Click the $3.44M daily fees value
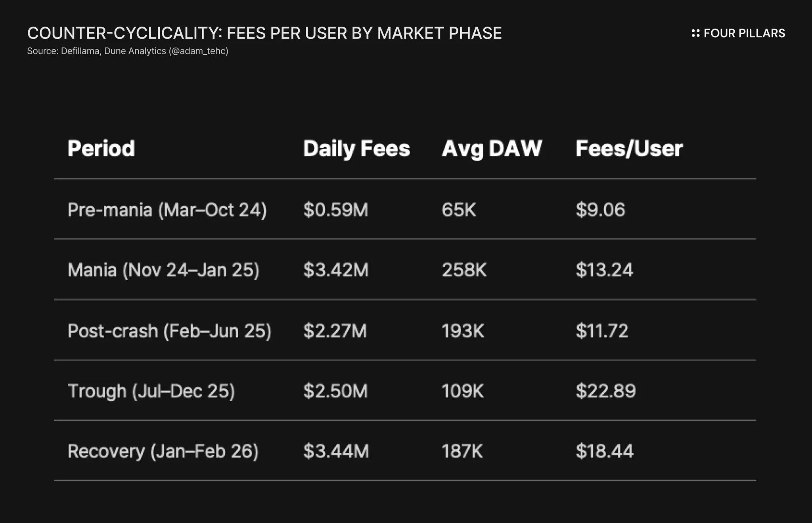This screenshot has width=812, height=523. pyautogui.click(x=336, y=451)
